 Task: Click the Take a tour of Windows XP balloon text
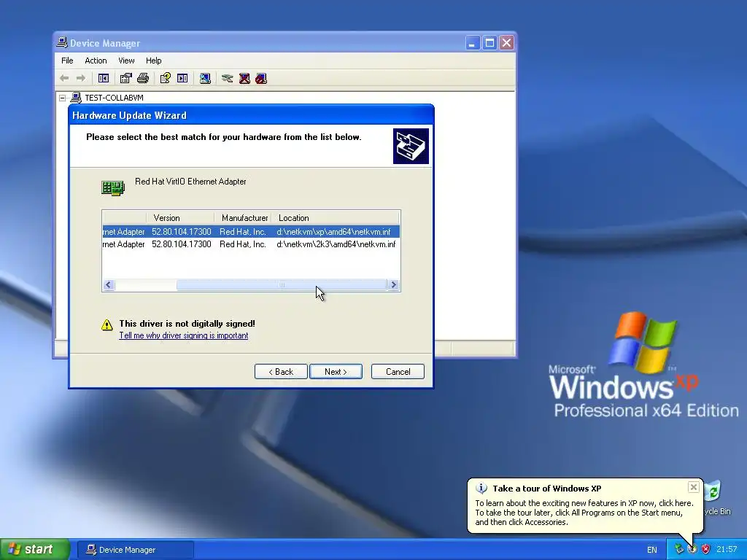click(547, 489)
